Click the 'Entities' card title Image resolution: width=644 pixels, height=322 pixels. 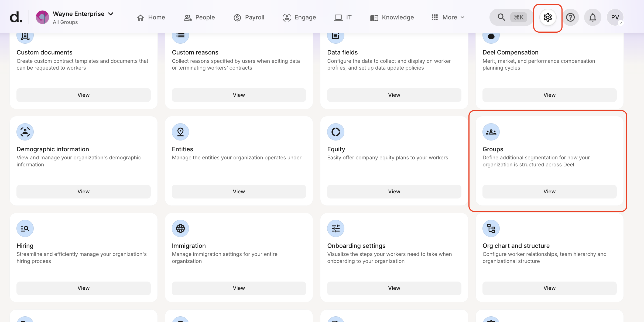183,149
